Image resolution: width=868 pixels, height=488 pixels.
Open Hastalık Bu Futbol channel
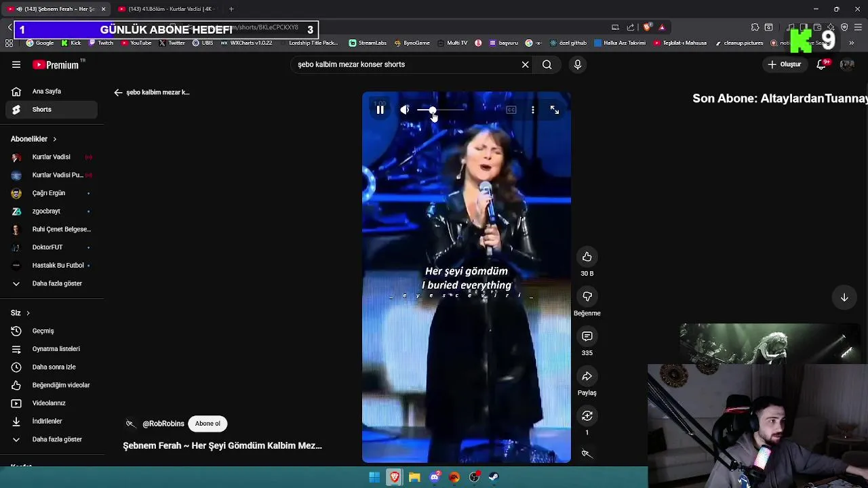(52, 265)
